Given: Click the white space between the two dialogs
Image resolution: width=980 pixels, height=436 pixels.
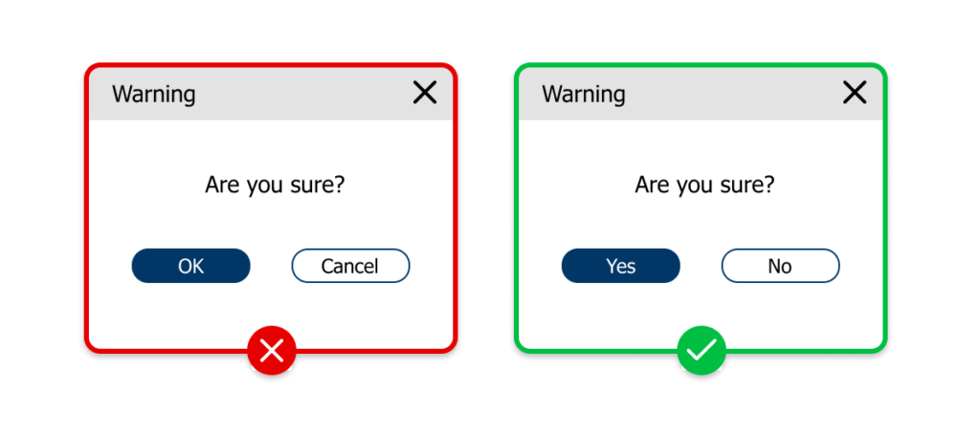Looking at the screenshot, I should coord(486,210).
